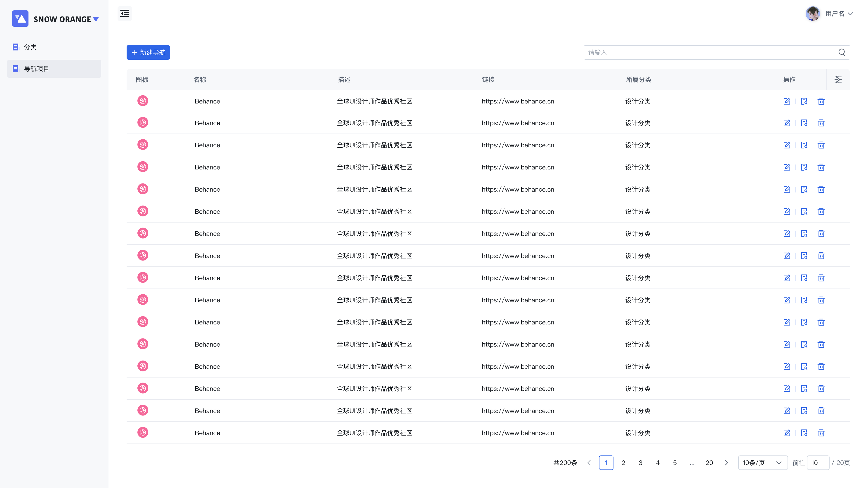Select the 导航项目 sidebar item
This screenshot has width=868, height=488.
click(x=36, y=69)
